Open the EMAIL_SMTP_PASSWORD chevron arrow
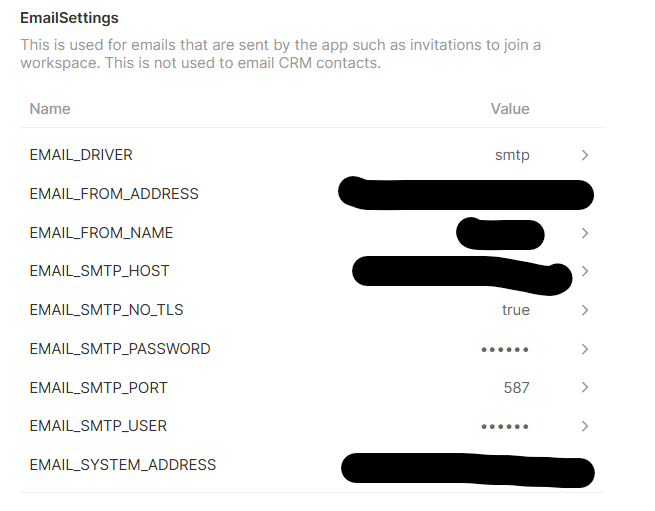This screenshot has height=511, width=655. click(x=585, y=349)
